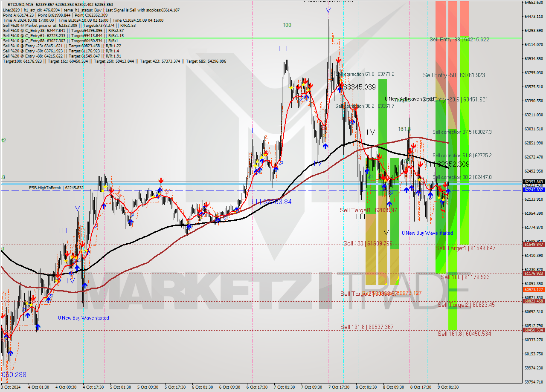The width and height of the screenshot is (546, 392).
Task: Click the blue 62245.832 price axis tag
Action: tap(534, 190)
